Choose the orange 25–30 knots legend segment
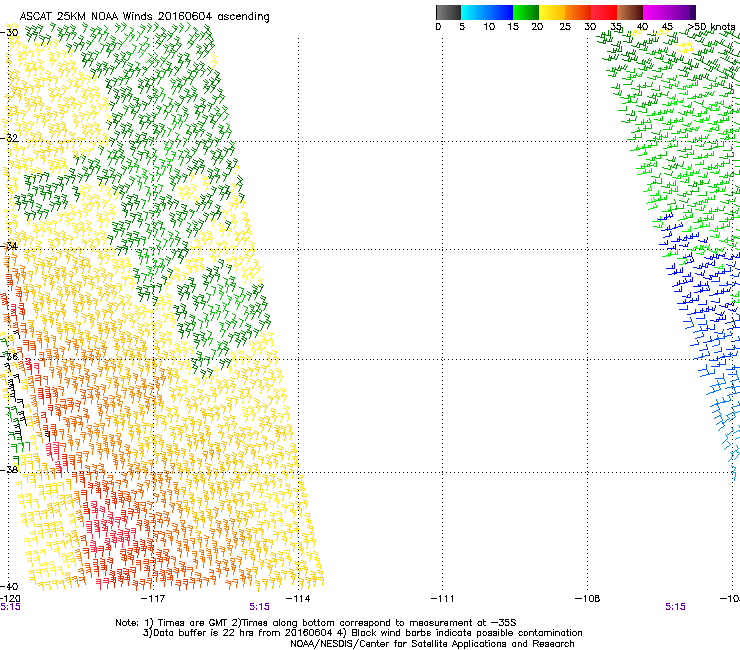 point(578,12)
